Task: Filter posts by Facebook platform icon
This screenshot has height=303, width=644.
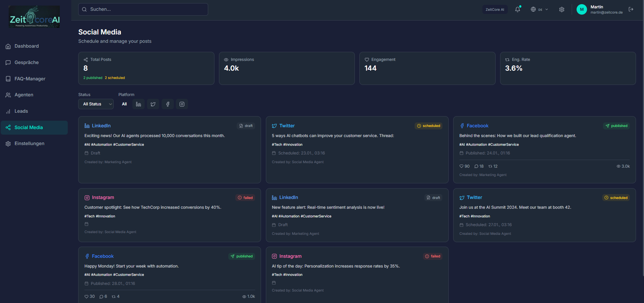Action: pyautogui.click(x=168, y=104)
